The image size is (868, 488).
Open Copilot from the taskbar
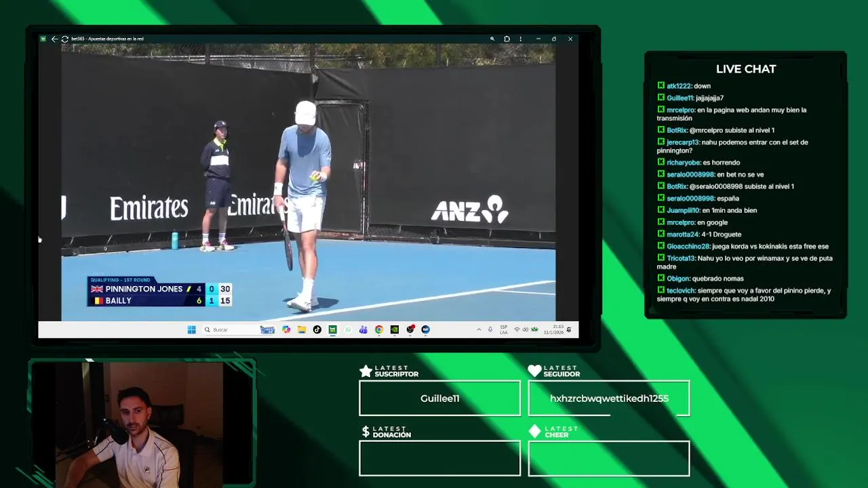pos(286,329)
